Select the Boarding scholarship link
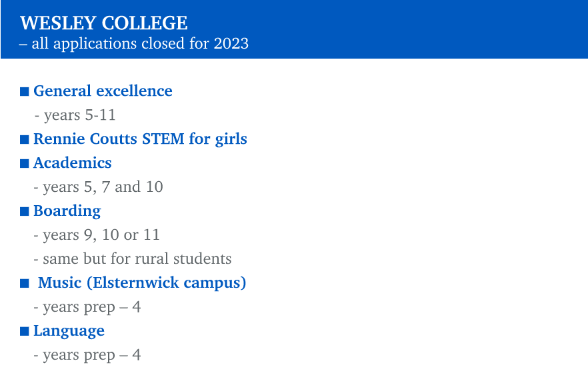The height and width of the screenshot is (385, 588). [x=67, y=211]
